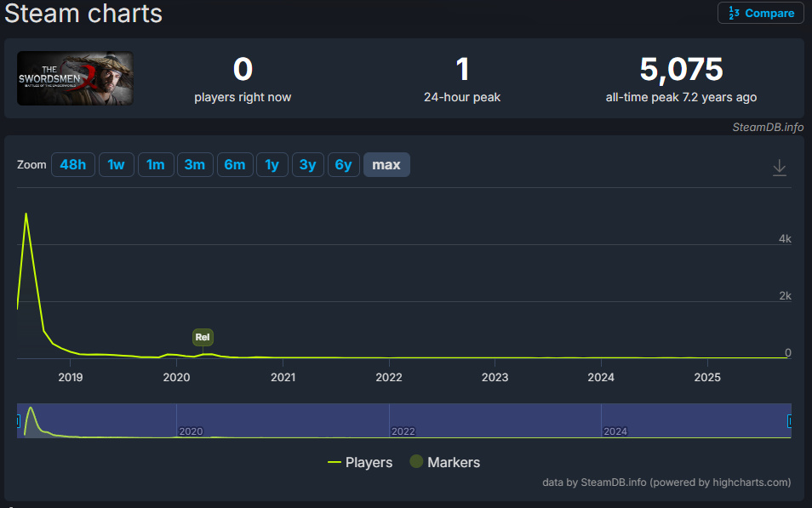Click the player peak point on the chart line

click(x=26, y=214)
